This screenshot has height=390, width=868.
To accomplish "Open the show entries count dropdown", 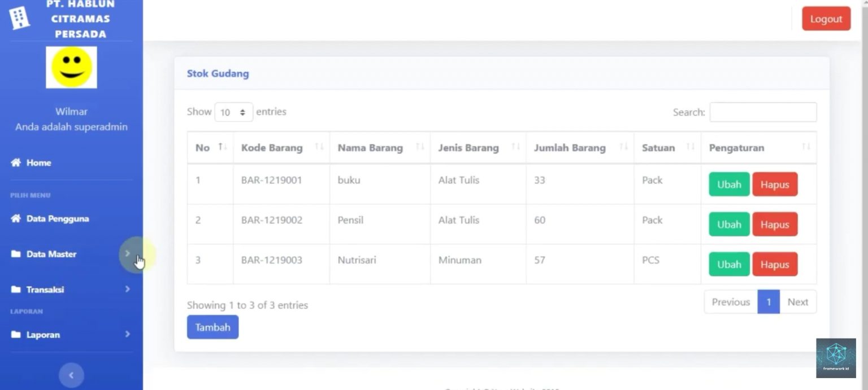I will [233, 112].
